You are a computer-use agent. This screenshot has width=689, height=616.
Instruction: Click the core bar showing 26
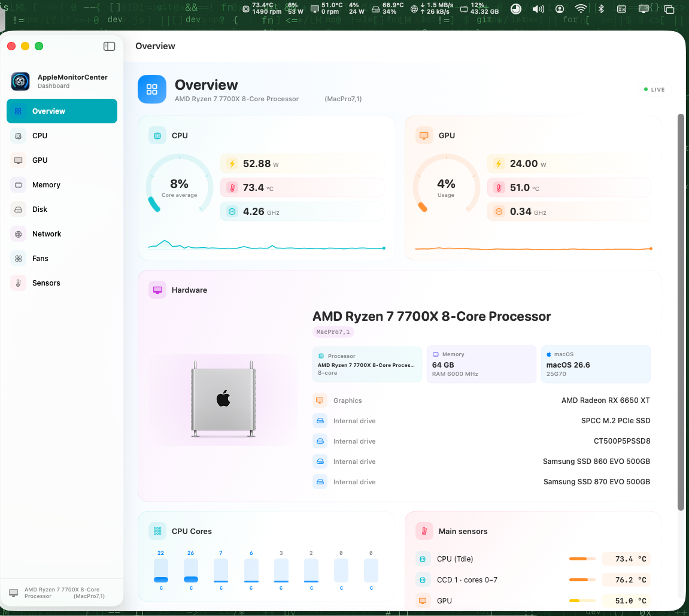click(x=191, y=571)
